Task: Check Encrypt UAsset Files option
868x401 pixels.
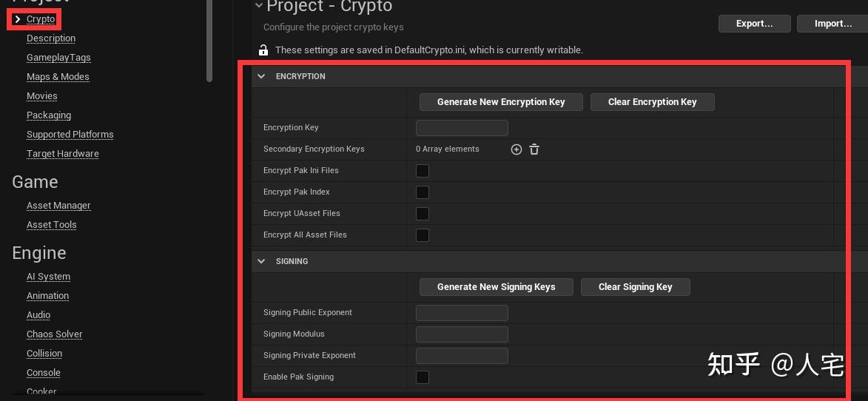Action: coord(423,214)
